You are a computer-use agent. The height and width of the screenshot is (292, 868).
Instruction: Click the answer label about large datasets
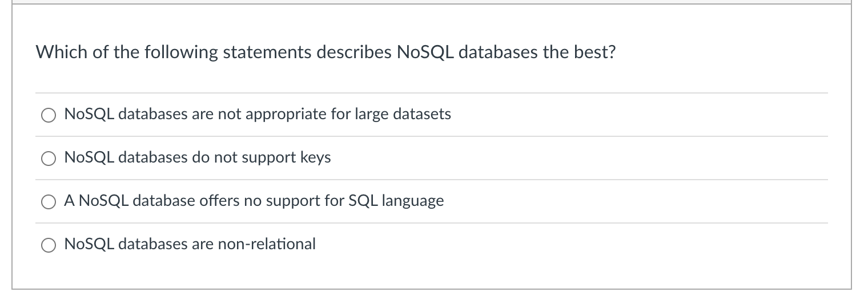pyautogui.click(x=257, y=114)
